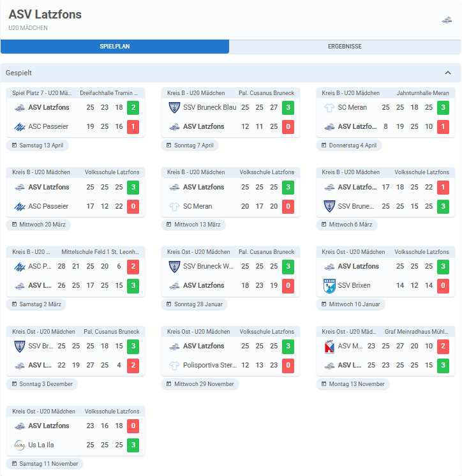
Task: Open the Sonntag 7 April date chip
Action: pyautogui.click(x=190, y=145)
